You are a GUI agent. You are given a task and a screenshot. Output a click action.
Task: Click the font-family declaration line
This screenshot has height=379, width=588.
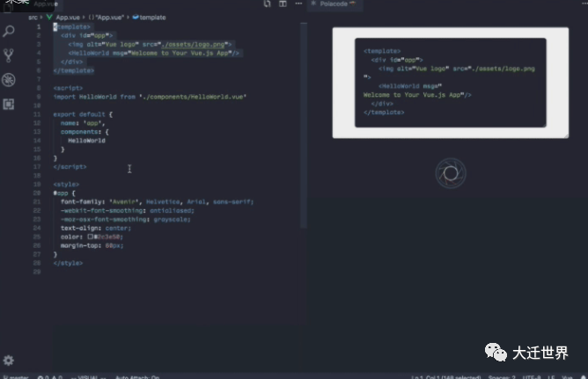[x=158, y=202]
